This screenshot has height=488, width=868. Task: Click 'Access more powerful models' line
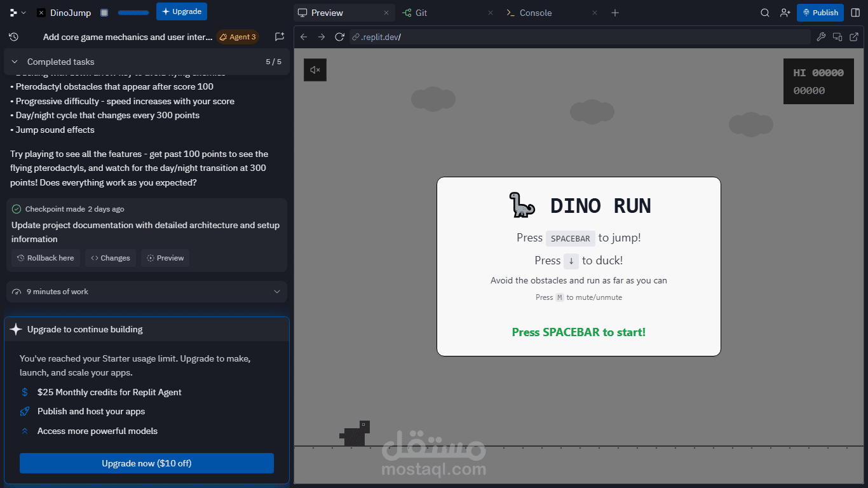point(97,431)
